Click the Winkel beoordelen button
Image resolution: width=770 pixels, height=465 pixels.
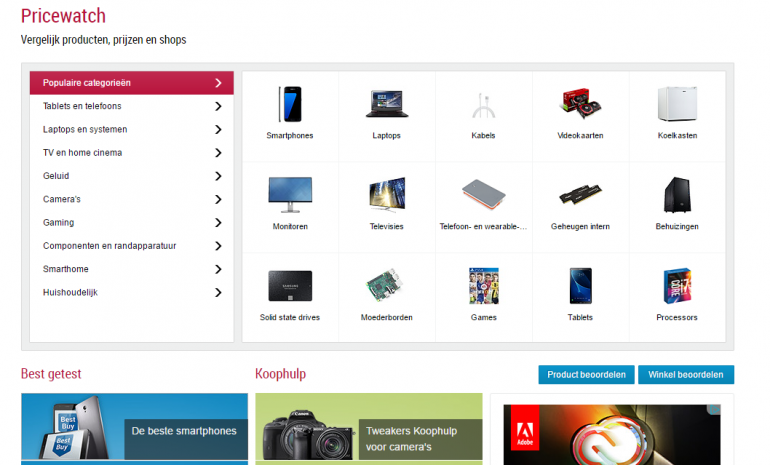[x=686, y=375]
